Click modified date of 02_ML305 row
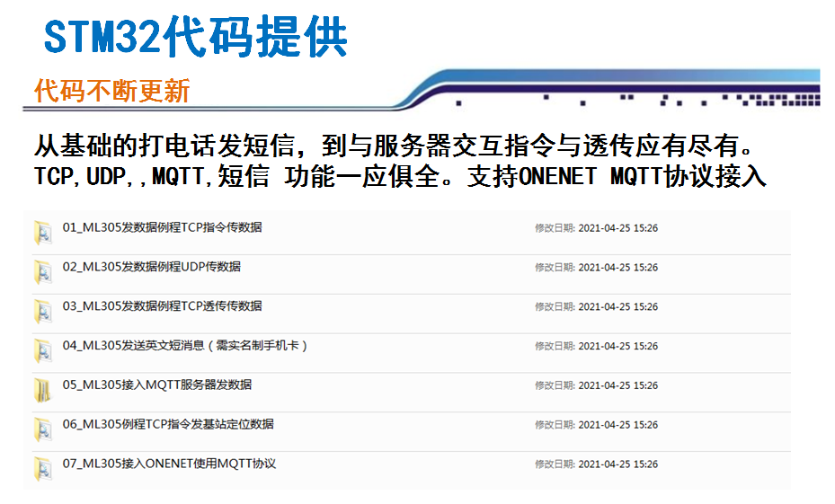The height and width of the screenshot is (504, 835). (597, 268)
